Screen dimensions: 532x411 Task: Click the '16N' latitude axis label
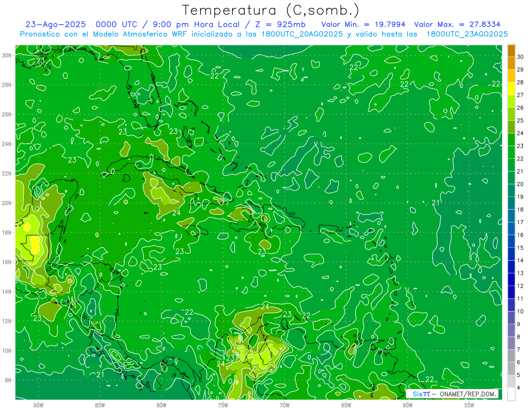point(7,262)
